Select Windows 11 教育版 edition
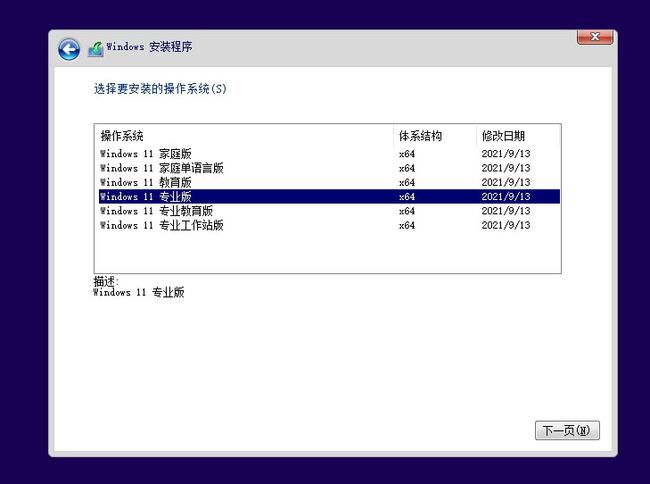This screenshot has width=650, height=484. click(x=330, y=182)
